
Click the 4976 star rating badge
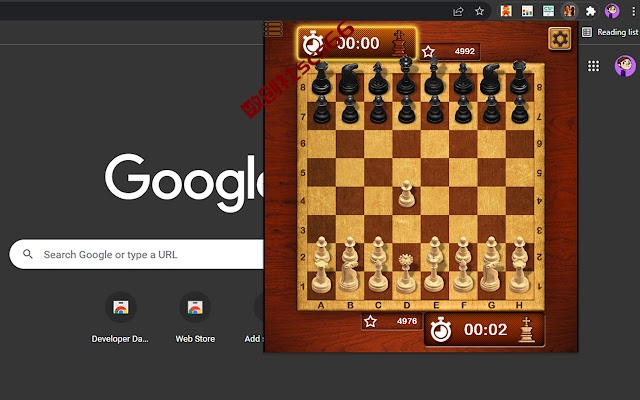click(x=391, y=321)
